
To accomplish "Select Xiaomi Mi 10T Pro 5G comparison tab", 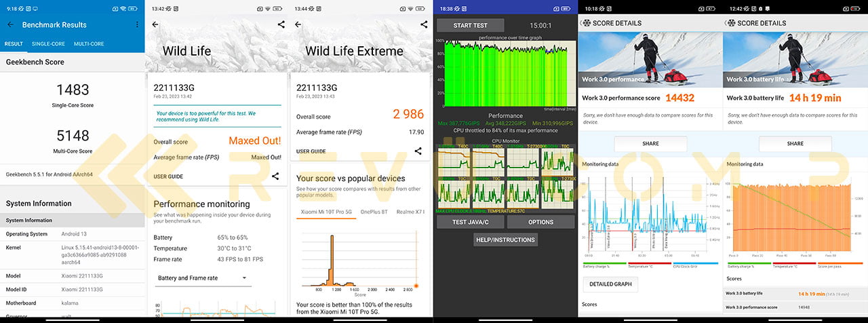I will [327, 212].
